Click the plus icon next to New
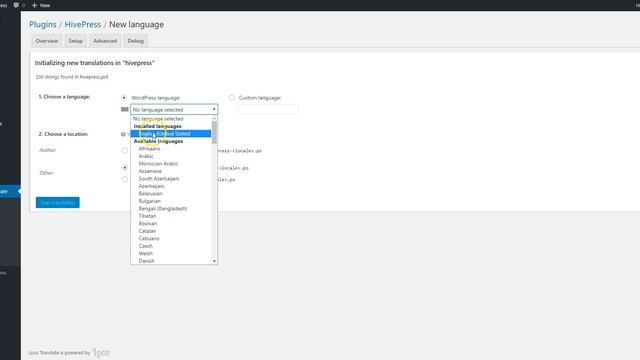Screen dimensions: 640x360 point(34,5)
